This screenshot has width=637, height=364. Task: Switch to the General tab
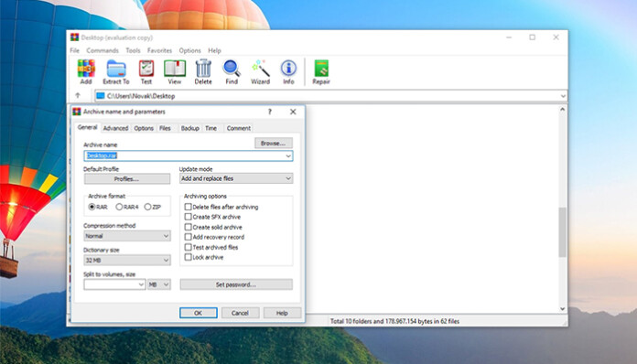click(87, 127)
